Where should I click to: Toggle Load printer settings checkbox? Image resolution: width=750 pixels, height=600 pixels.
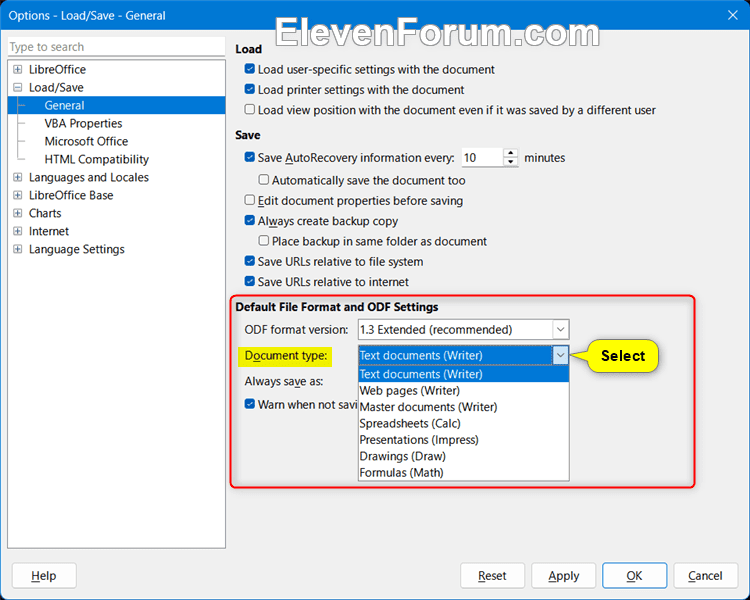[250, 89]
